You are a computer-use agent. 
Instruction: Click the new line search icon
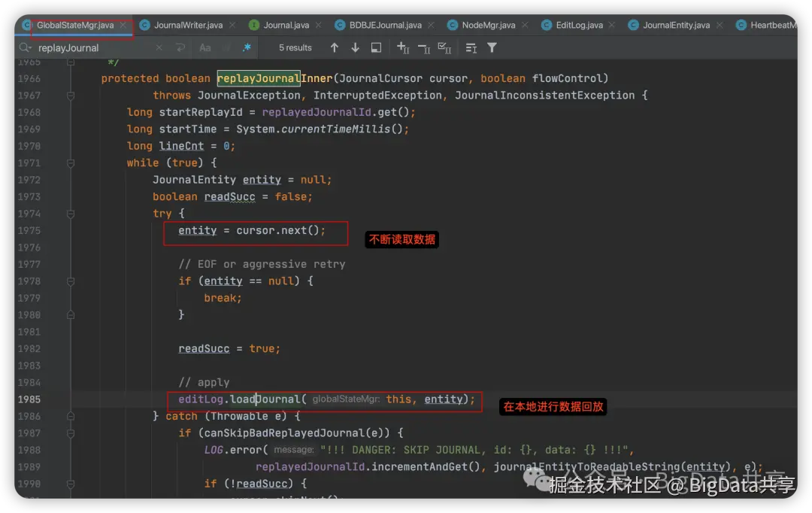pos(180,47)
